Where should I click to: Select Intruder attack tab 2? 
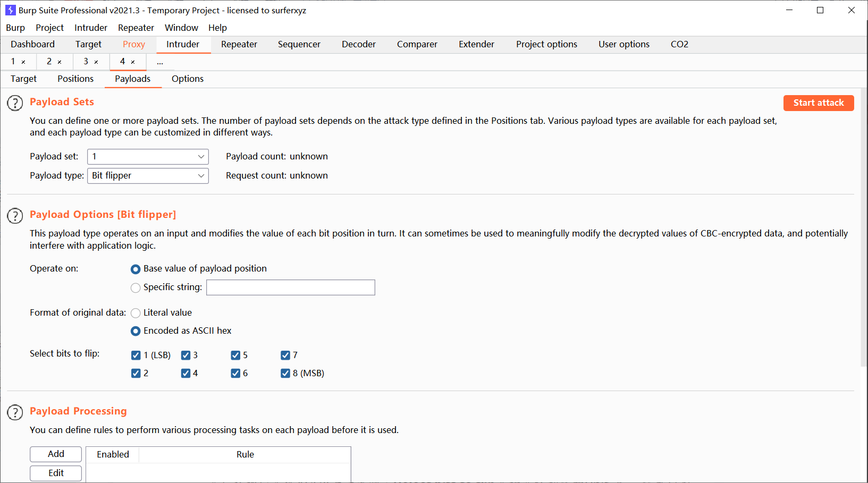(49, 62)
